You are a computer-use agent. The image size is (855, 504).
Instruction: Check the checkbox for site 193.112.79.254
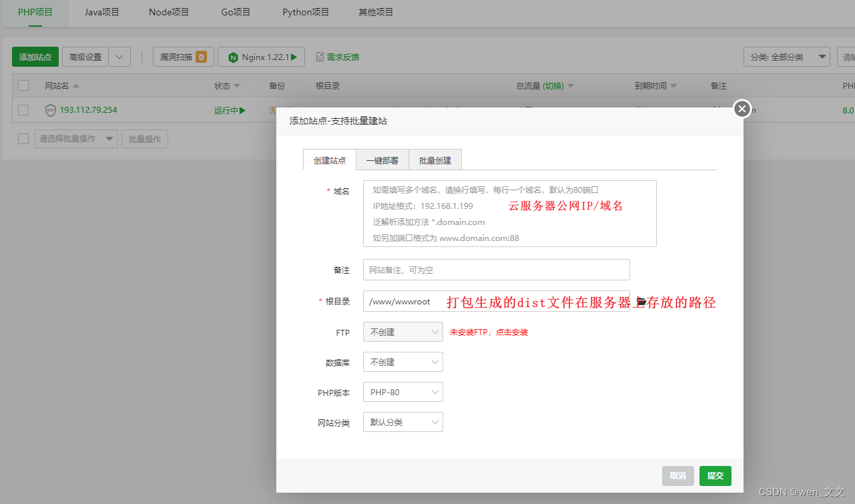[x=23, y=110]
